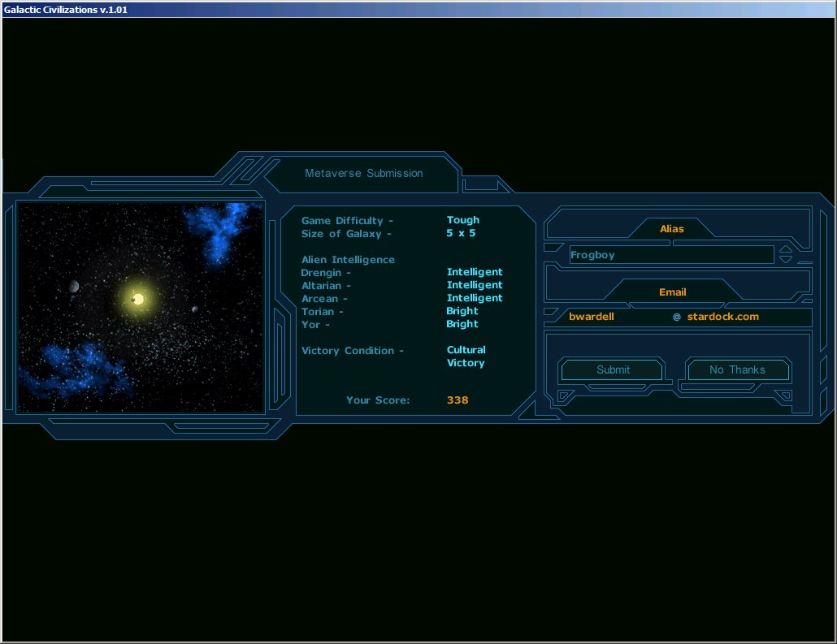Click the Bright value beside Torian
This screenshot has width=837, height=644.
tap(462, 311)
